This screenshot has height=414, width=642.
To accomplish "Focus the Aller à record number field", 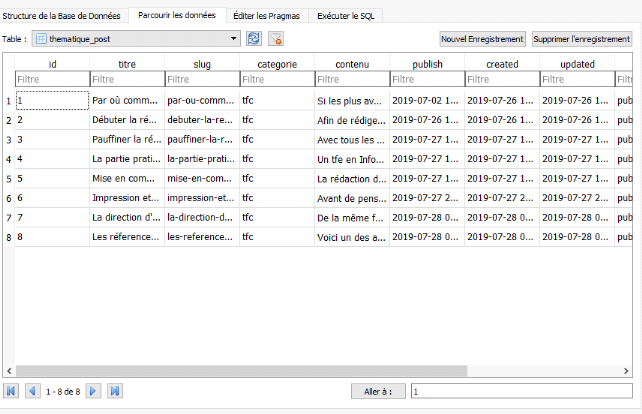I will click(522, 391).
